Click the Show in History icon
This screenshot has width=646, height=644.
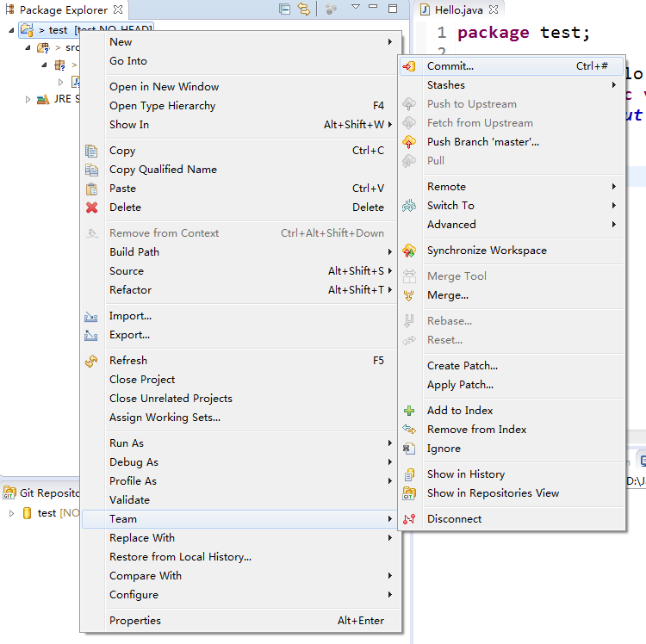410,474
